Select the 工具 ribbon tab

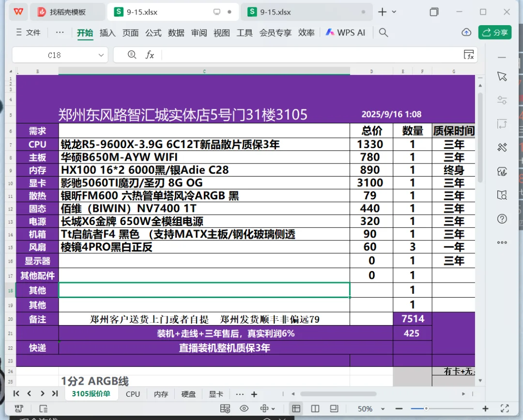tap(245, 33)
